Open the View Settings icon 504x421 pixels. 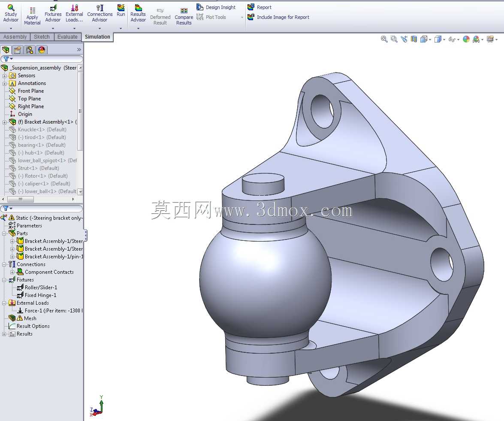point(490,39)
